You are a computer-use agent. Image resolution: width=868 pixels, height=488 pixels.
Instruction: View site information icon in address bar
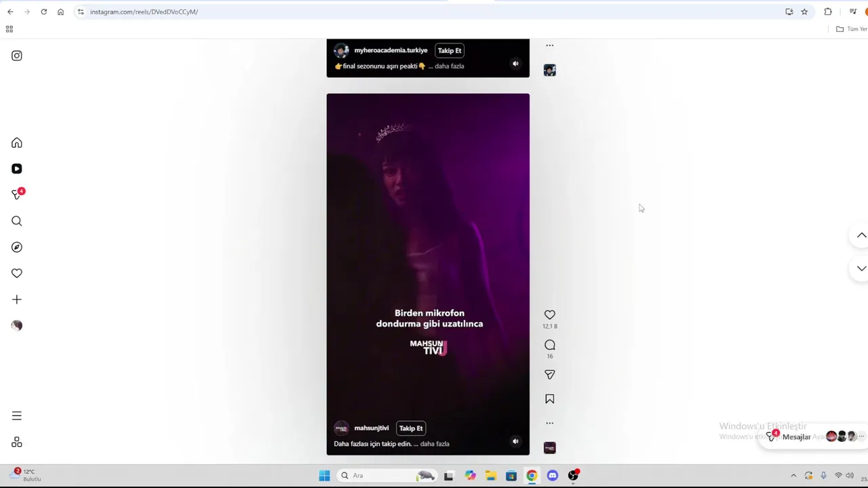81,12
